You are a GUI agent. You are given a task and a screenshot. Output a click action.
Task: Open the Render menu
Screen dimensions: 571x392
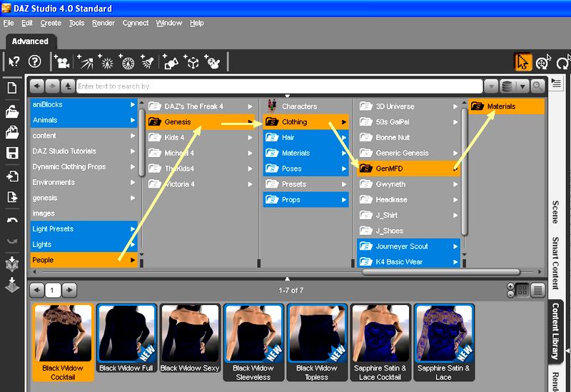coord(103,23)
